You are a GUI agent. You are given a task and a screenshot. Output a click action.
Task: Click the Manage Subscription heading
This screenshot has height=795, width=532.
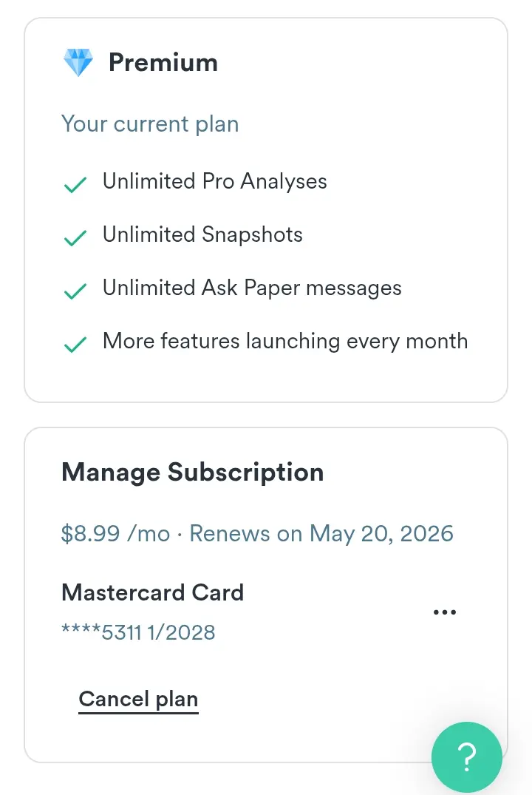tap(193, 473)
